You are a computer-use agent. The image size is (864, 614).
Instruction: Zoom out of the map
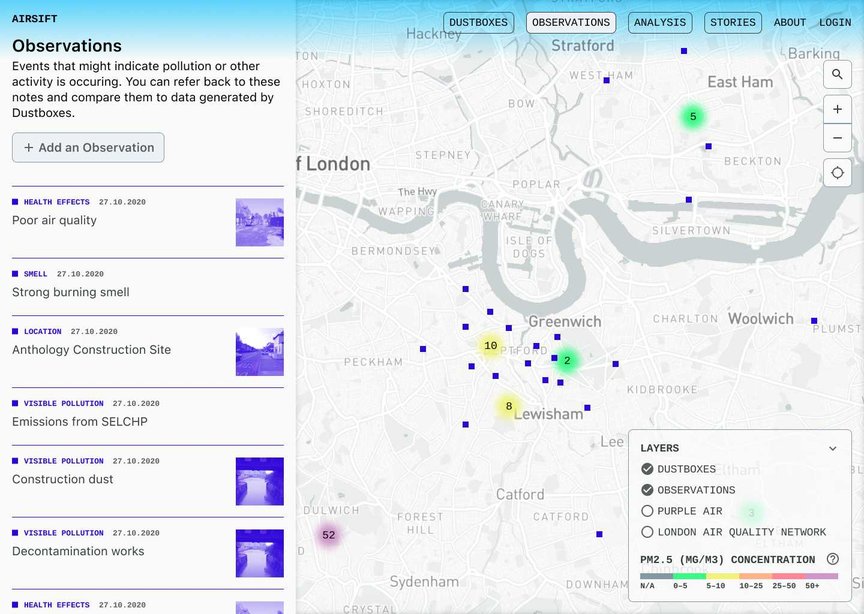[x=837, y=137]
